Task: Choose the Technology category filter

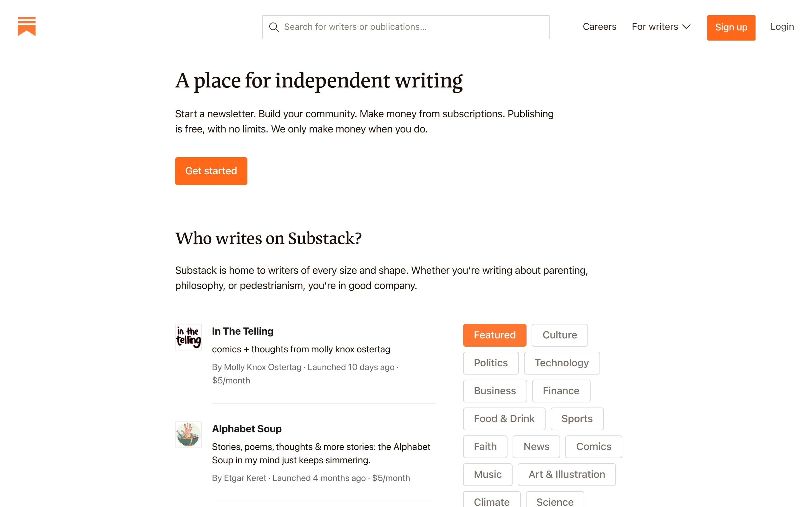Action: [561, 363]
